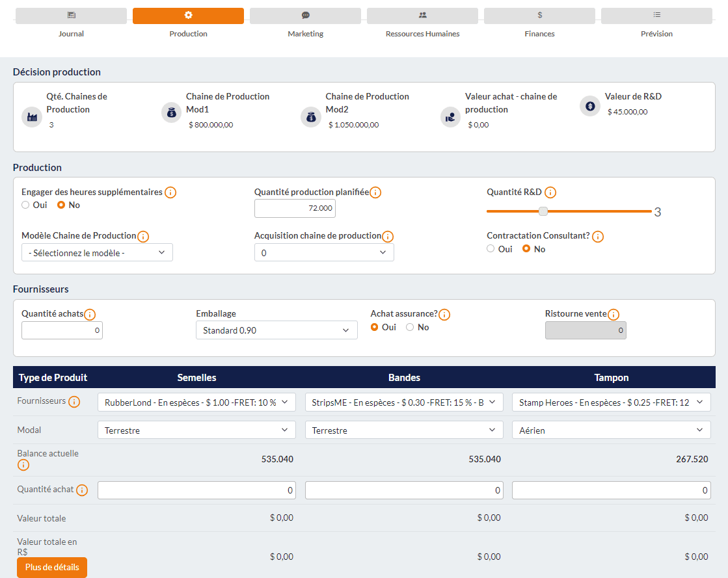The width and height of the screenshot is (728, 578).
Task: Click info icon next to Quantité R&D
Action: [x=550, y=192]
